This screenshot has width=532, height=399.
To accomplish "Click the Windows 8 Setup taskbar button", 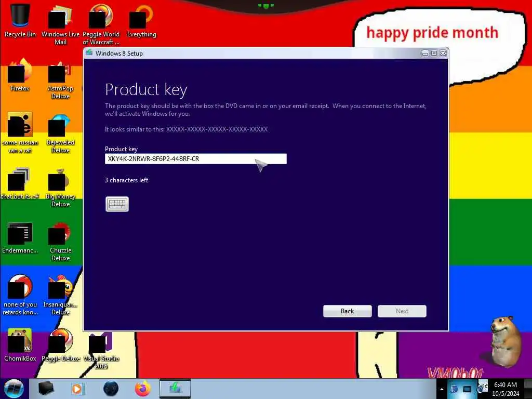I will point(175,389).
